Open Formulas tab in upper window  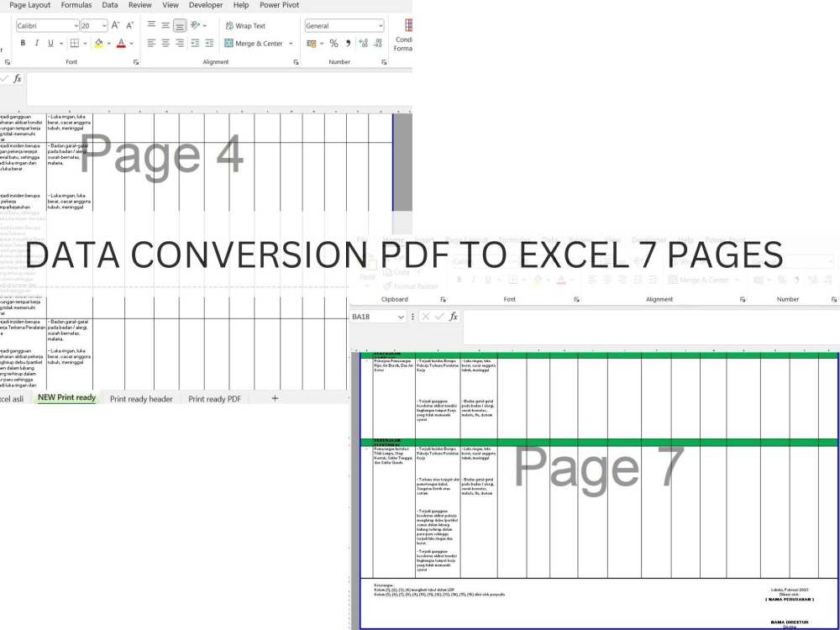point(76,5)
